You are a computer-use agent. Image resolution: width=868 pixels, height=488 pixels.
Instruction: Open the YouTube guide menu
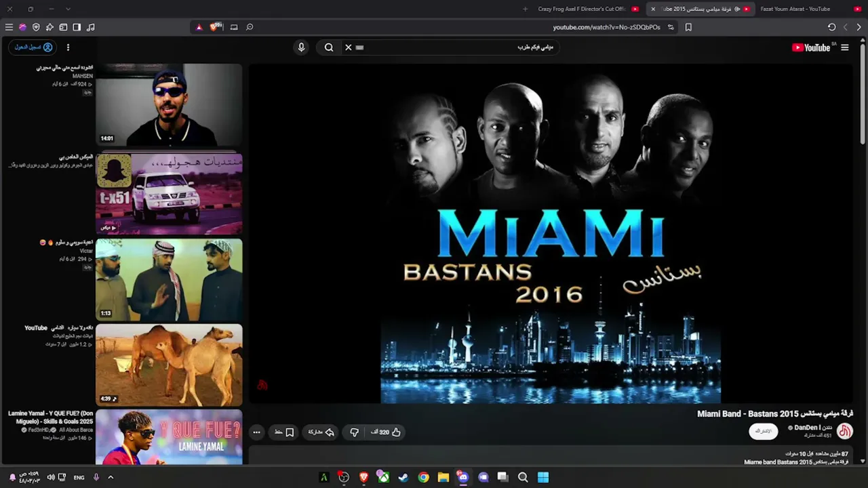[845, 47]
